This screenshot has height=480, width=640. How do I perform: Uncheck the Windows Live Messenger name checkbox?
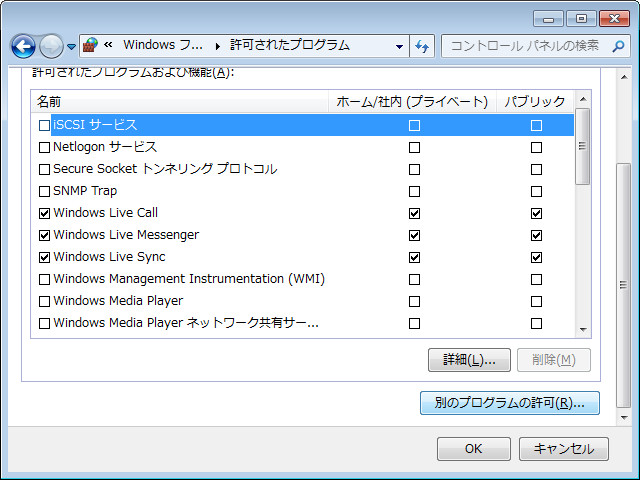pyautogui.click(x=44, y=236)
